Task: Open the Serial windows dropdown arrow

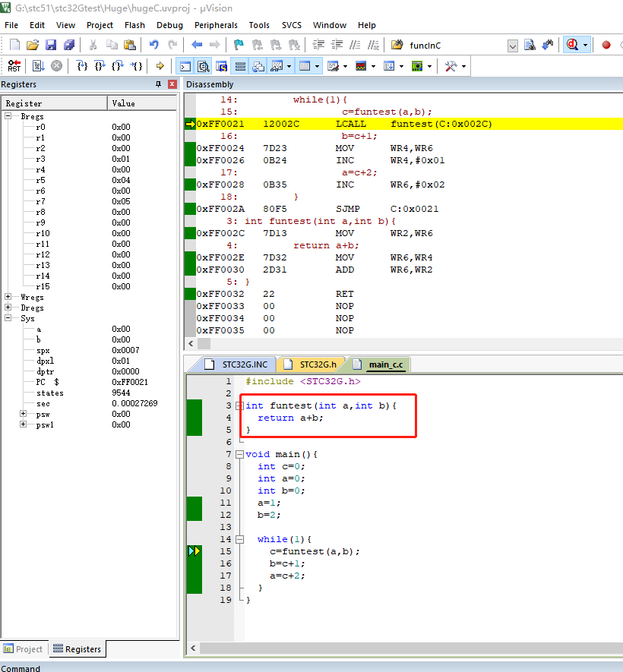Action: coord(345,66)
